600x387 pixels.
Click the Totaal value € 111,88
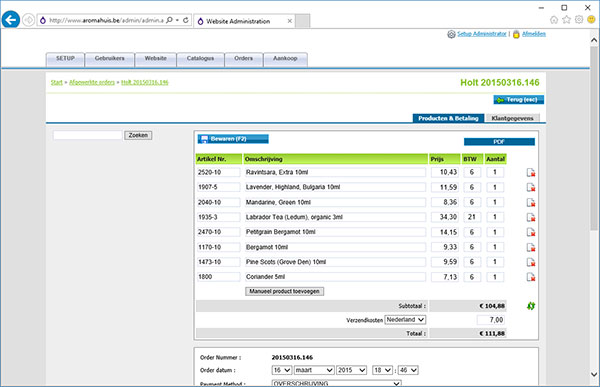[x=492, y=333]
